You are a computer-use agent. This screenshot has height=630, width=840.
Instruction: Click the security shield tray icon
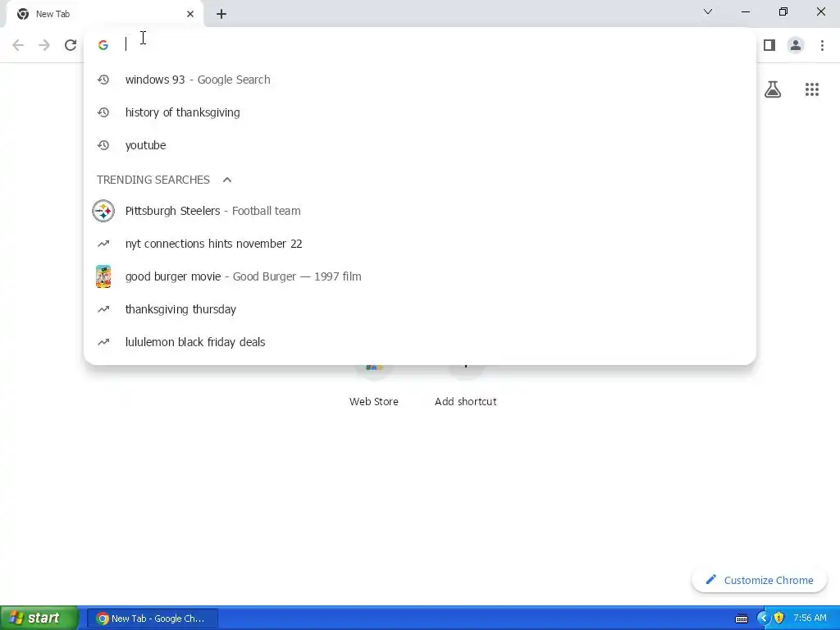(x=779, y=619)
